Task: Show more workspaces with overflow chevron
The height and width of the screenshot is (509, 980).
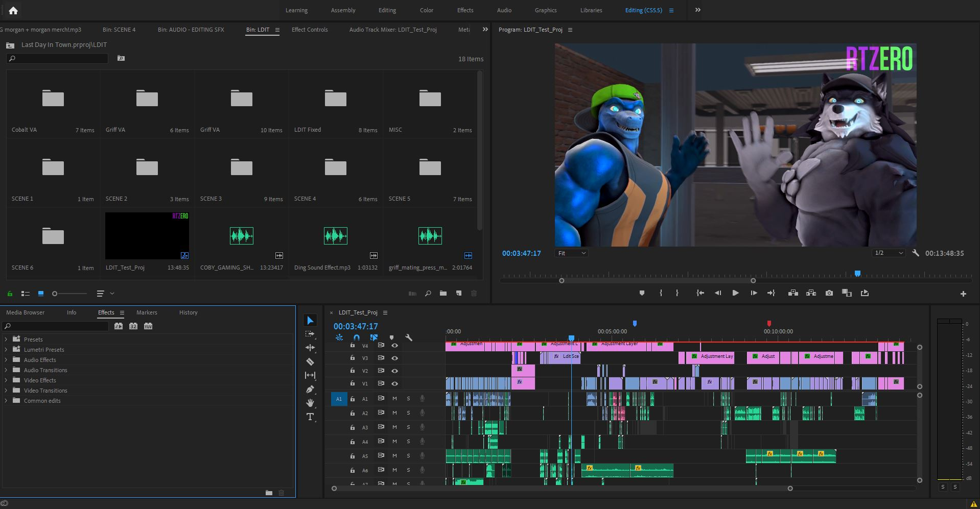Action: (x=698, y=10)
